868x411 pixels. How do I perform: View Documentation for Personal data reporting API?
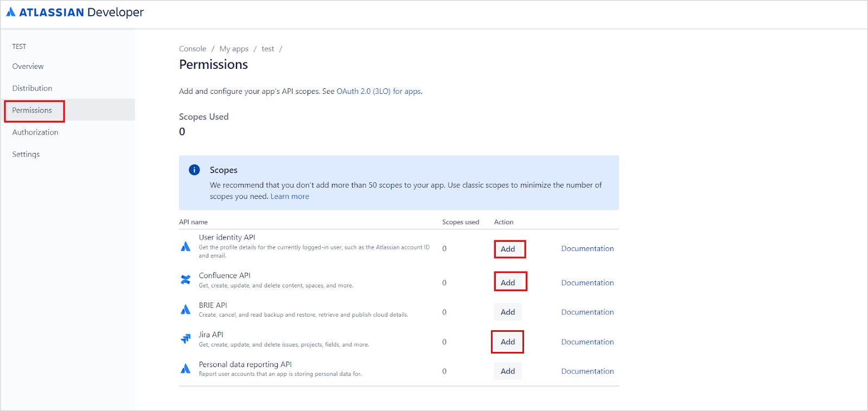pyautogui.click(x=588, y=371)
